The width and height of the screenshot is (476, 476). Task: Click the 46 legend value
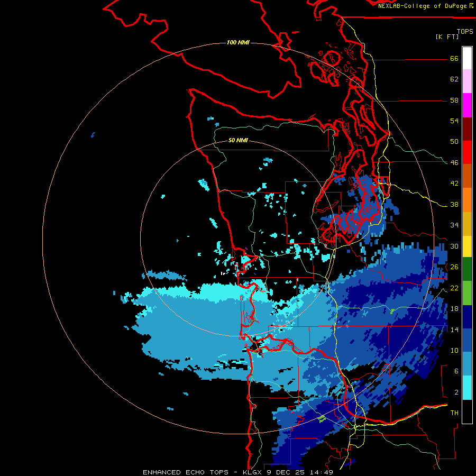pos(454,163)
